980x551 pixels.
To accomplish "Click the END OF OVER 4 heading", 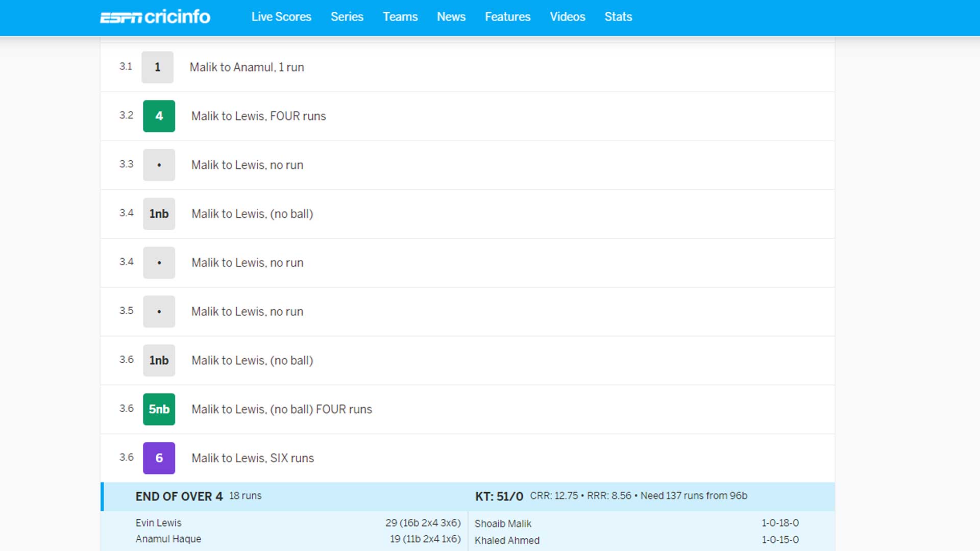I will click(179, 496).
